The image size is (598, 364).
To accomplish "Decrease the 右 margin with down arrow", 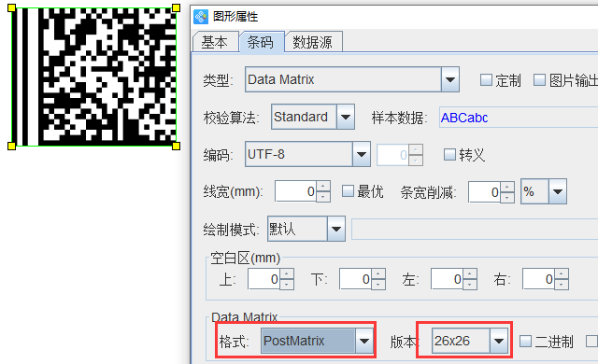I will click(x=562, y=285).
